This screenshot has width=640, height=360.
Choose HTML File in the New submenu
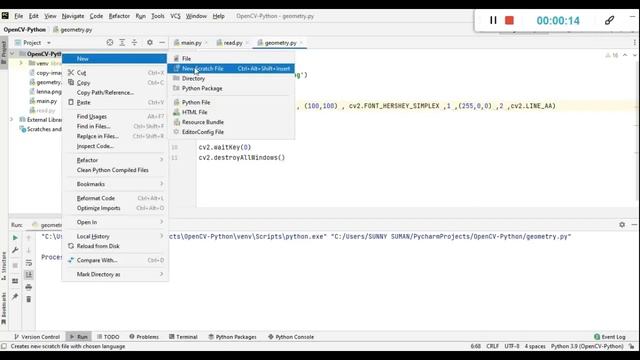tap(231, 112)
